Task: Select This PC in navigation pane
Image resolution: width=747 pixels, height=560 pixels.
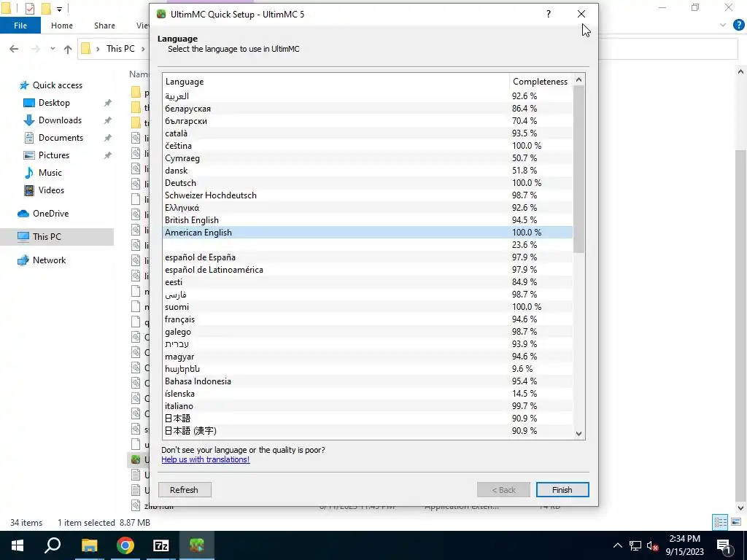Action: click(x=57, y=237)
